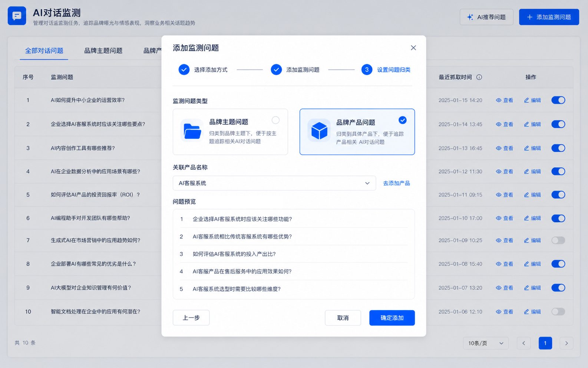Viewport: 588px width, 368px height.
Task: Click table row AI编程助手对开发团队有哪些帮助?
Action: click(x=90, y=218)
